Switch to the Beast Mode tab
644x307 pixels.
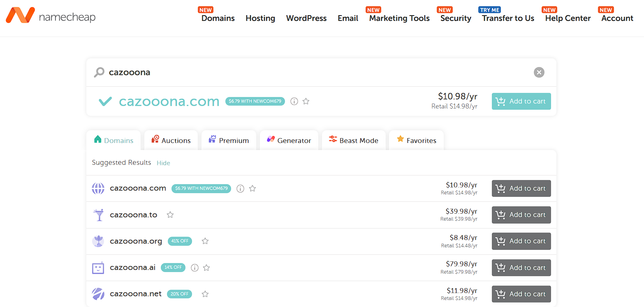click(354, 140)
